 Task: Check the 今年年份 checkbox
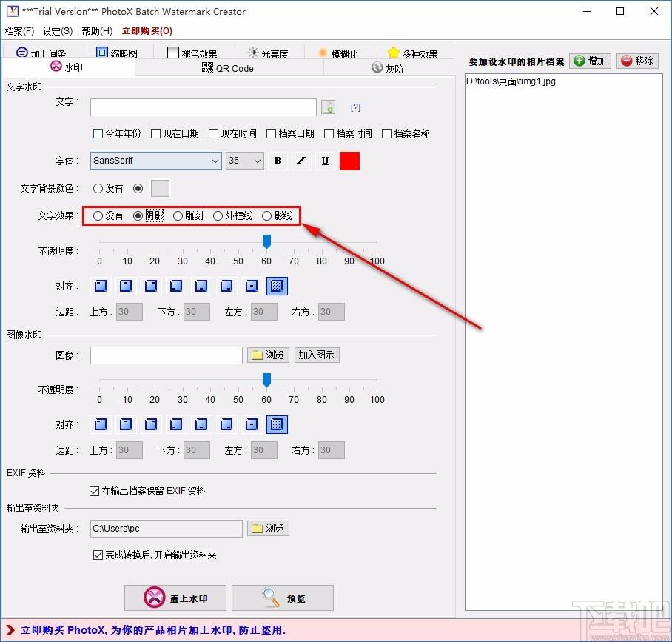(117, 134)
